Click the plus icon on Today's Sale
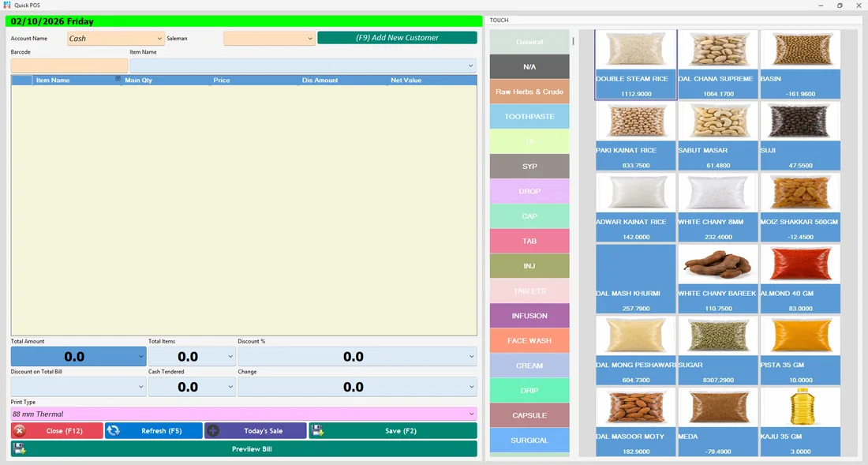868x465 pixels. 213,431
